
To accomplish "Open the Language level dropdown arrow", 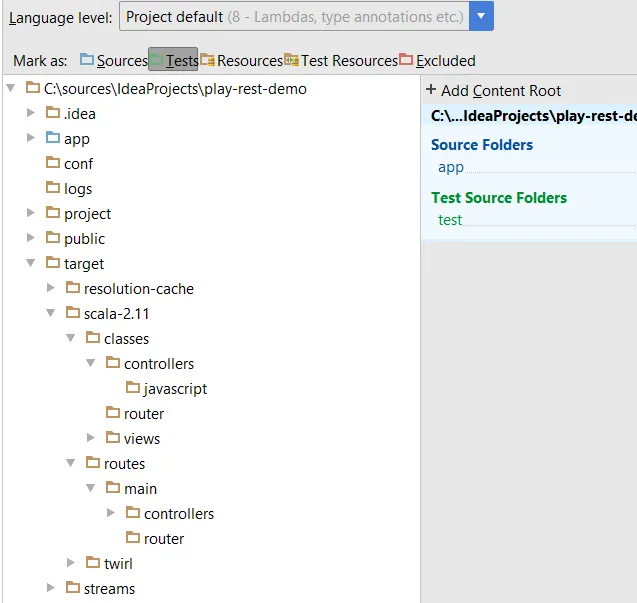I will (x=481, y=16).
